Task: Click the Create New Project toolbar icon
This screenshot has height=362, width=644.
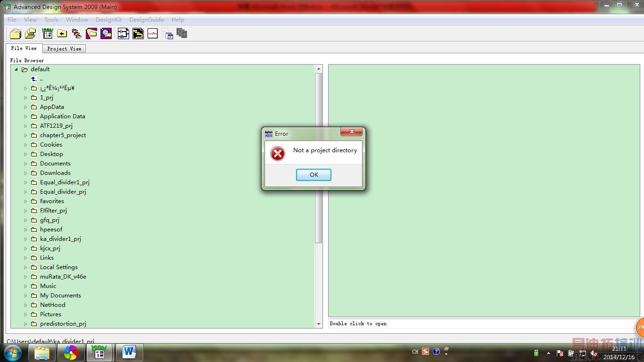Action: pyautogui.click(x=16, y=33)
